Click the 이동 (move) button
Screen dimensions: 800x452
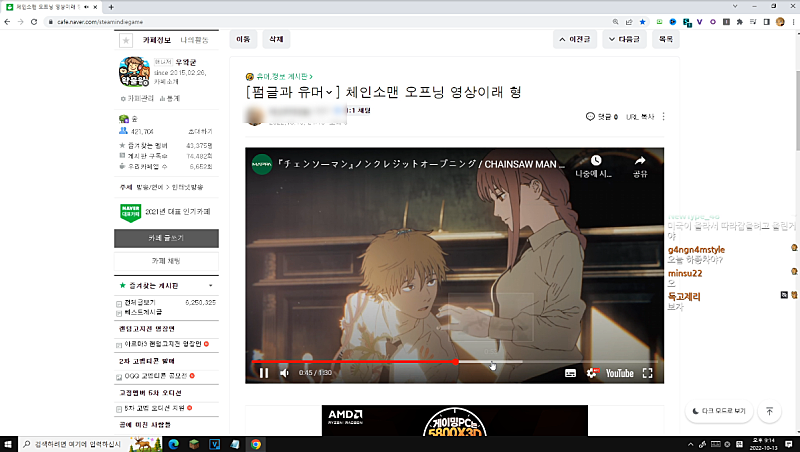[x=243, y=39]
